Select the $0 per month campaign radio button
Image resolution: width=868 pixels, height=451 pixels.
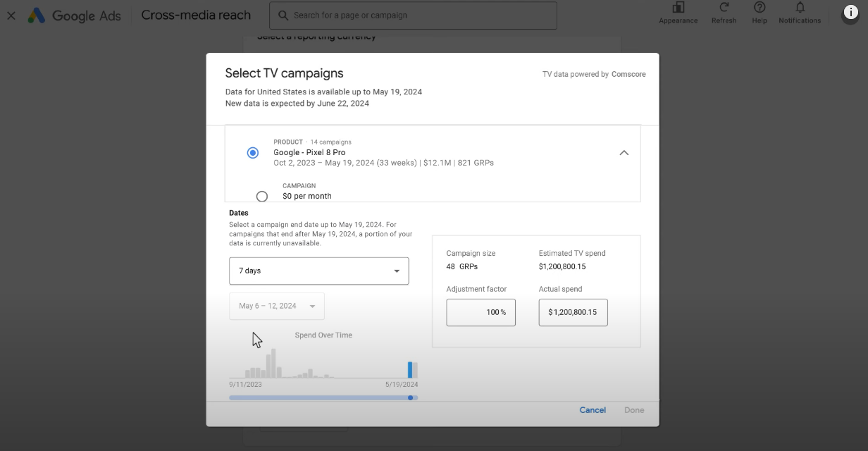pyautogui.click(x=262, y=197)
